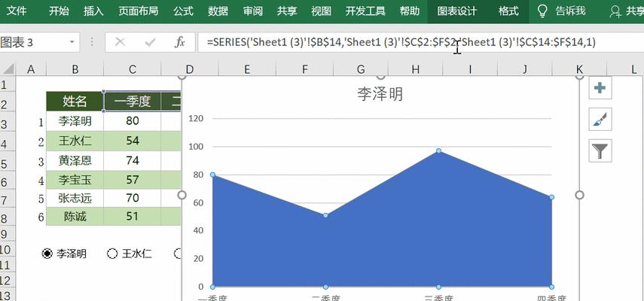This screenshot has width=644, height=301.
Task: Switch to the 格式 chart tab
Action: pos(508,11)
